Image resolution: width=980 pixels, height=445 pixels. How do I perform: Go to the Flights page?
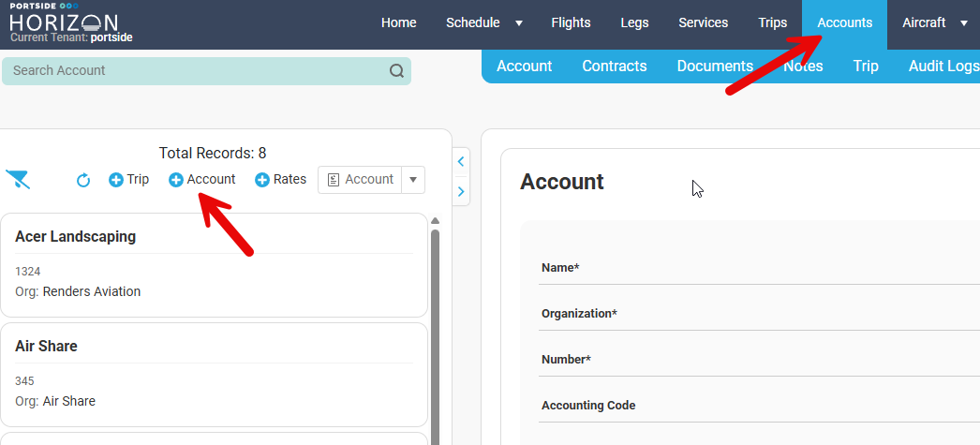571,23
